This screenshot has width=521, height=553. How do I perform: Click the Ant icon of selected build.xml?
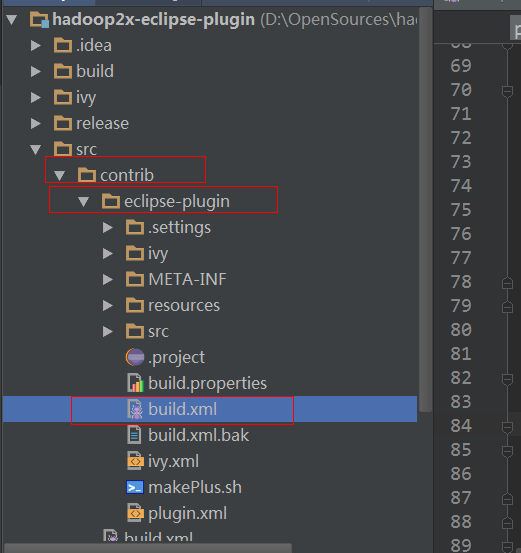pos(135,409)
